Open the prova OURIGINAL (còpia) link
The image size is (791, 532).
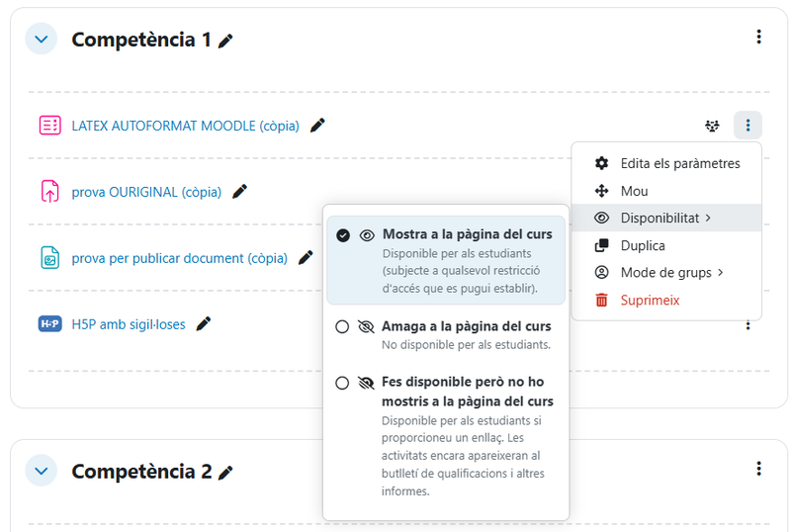click(146, 192)
